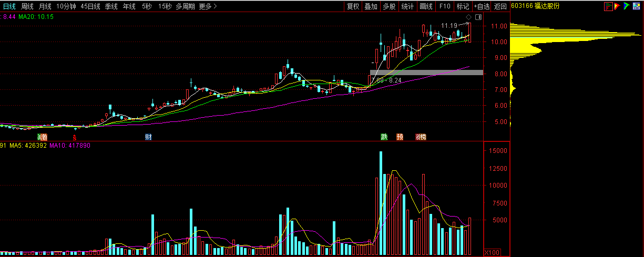
Task: Expand 更多 period options
Action: [x=208, y=6]
